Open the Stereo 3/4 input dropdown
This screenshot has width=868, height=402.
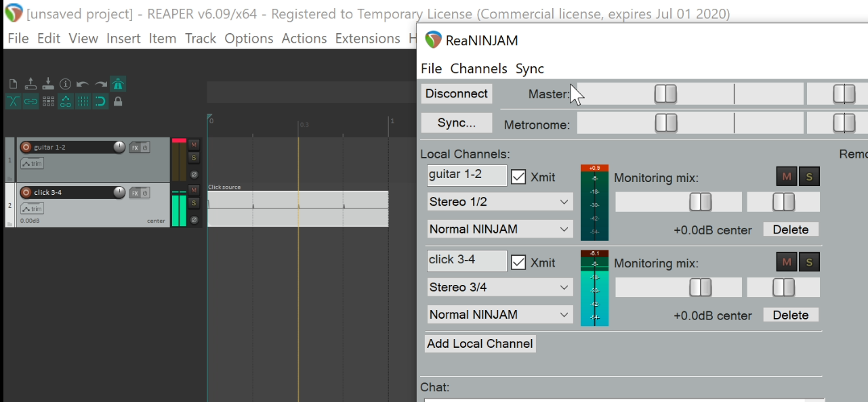pos(499,287)
